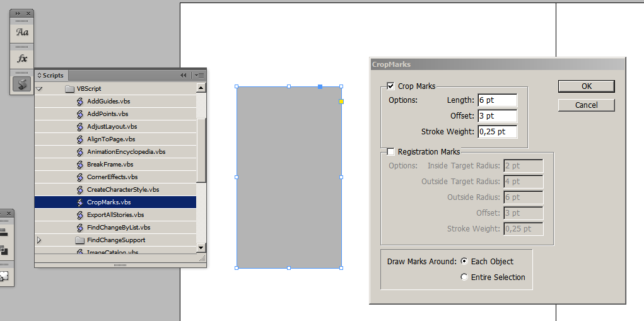Click the script icon beside CornerEffects.vbs
The image size is (644, 321).
pyautogui.click(x=80, y=177)
